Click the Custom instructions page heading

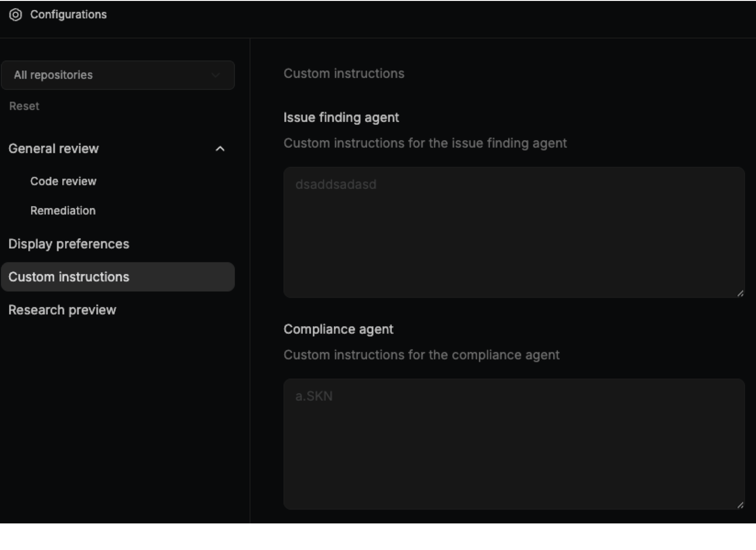[x=344, y=73]
